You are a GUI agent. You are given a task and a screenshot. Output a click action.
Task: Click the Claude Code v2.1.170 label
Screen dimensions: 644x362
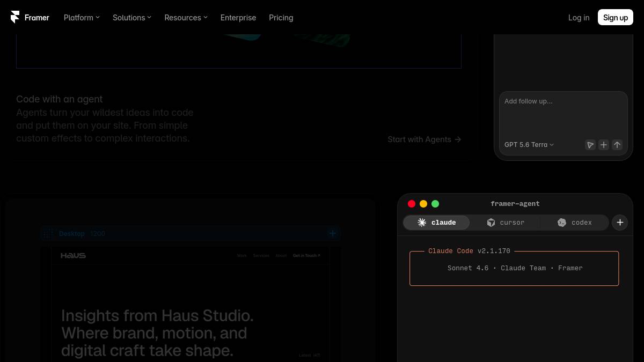[x=469, y=251]
